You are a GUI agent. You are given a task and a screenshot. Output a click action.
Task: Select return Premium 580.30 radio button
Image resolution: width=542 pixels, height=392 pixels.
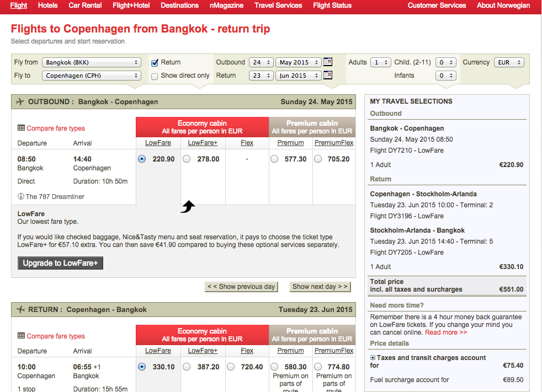pyautogui.click(x=274, y=367)
